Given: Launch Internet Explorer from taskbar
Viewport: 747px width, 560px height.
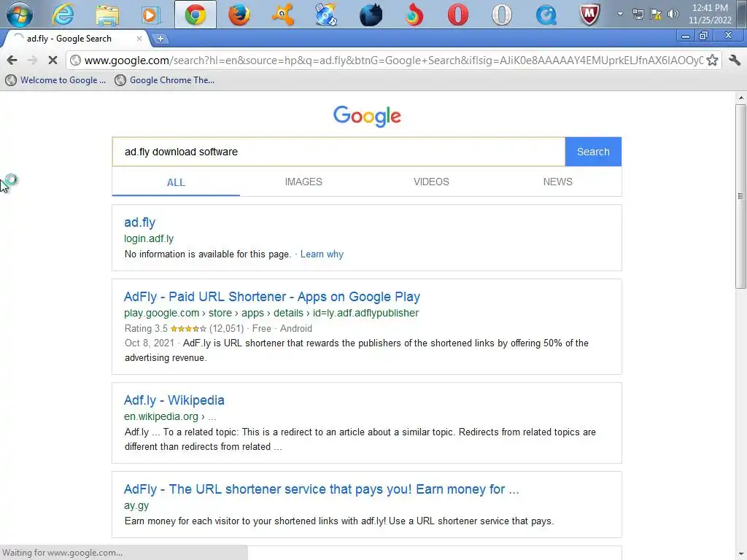Looking at the screenshot, I should point(63,15).
